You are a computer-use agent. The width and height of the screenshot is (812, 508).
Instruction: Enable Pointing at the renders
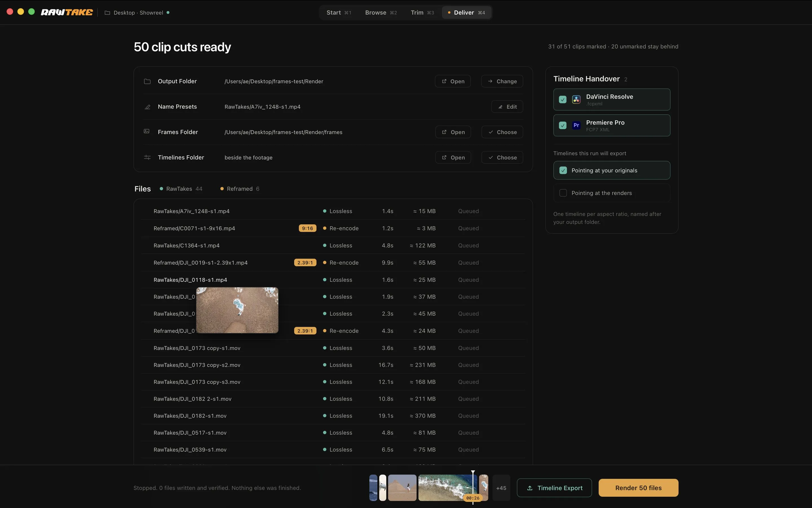[x=563, y=193]
